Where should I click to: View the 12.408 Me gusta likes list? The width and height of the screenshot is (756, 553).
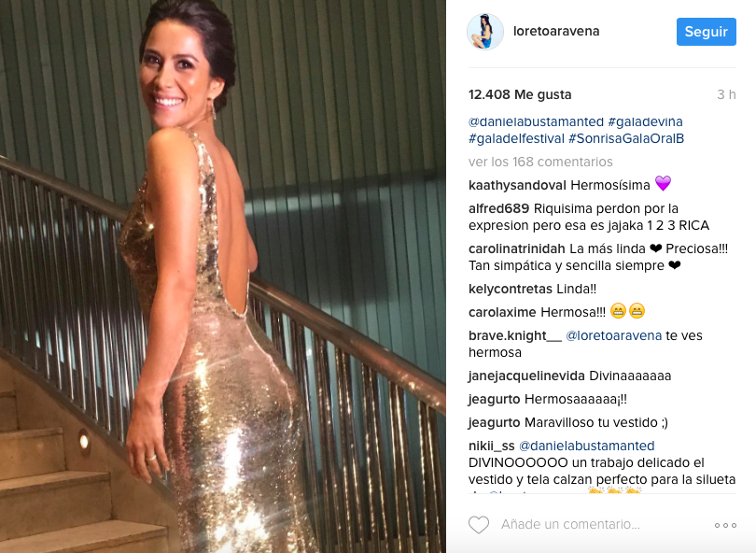tap(520, 94)
